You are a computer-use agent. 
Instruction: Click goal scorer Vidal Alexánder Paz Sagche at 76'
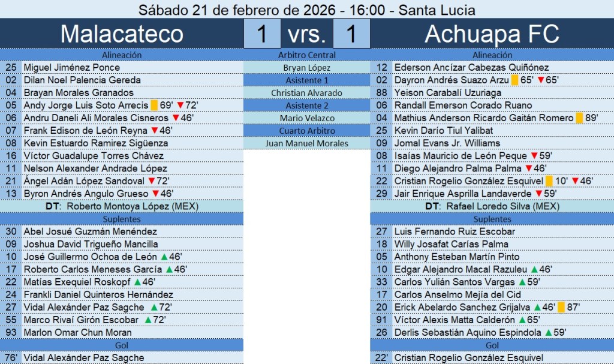tap(84, 357)
